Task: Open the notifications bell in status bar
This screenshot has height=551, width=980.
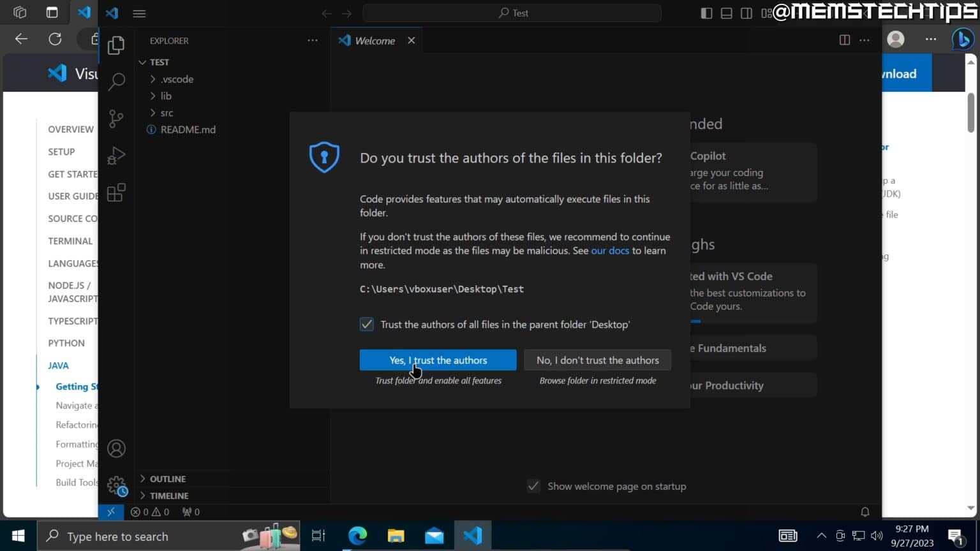Action: click(x=865, y=511)
